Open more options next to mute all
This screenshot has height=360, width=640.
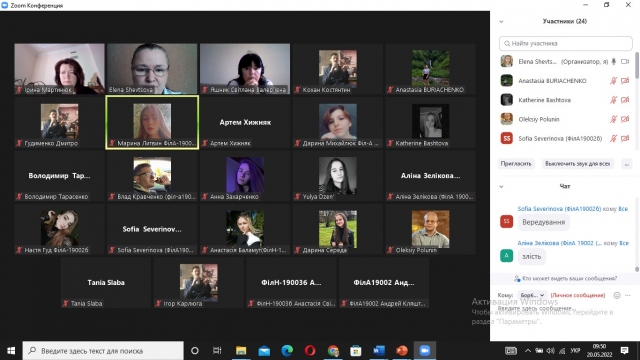627,164
